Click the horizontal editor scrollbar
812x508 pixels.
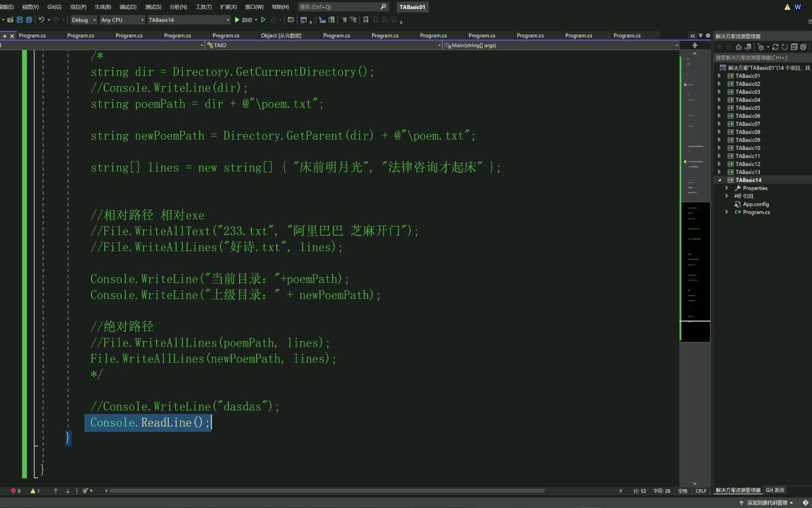coord(327,491)
